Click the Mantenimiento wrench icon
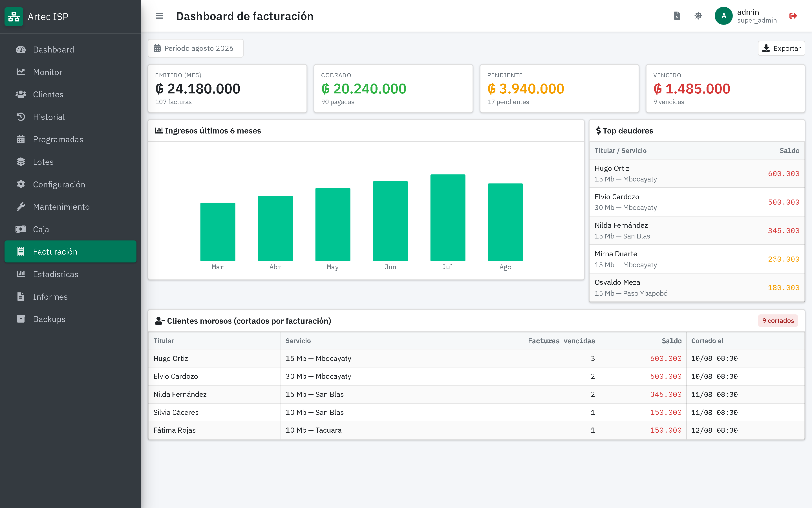 21,207
